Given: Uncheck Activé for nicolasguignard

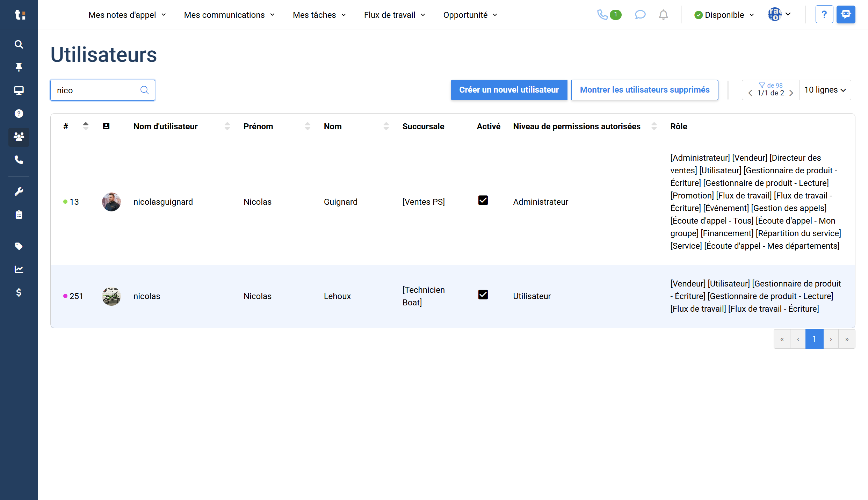Looking at the screenshot, I should (x=483, y=200).
